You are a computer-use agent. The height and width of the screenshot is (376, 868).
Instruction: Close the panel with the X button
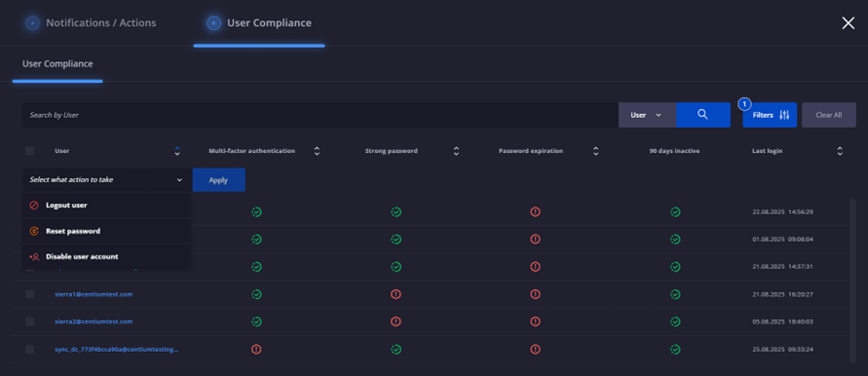(x=849, y=22)
